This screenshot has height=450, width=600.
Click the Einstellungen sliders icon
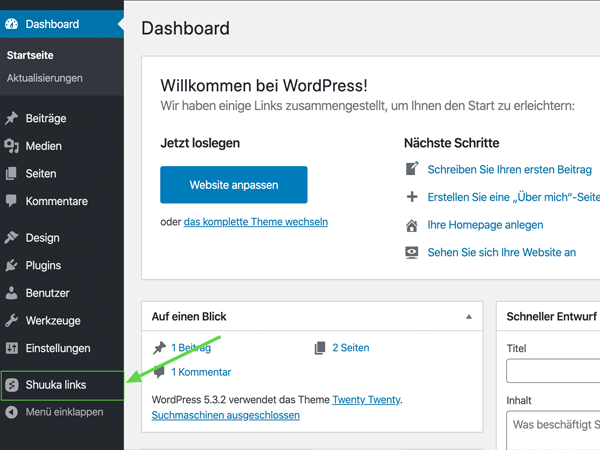[11, 348]
